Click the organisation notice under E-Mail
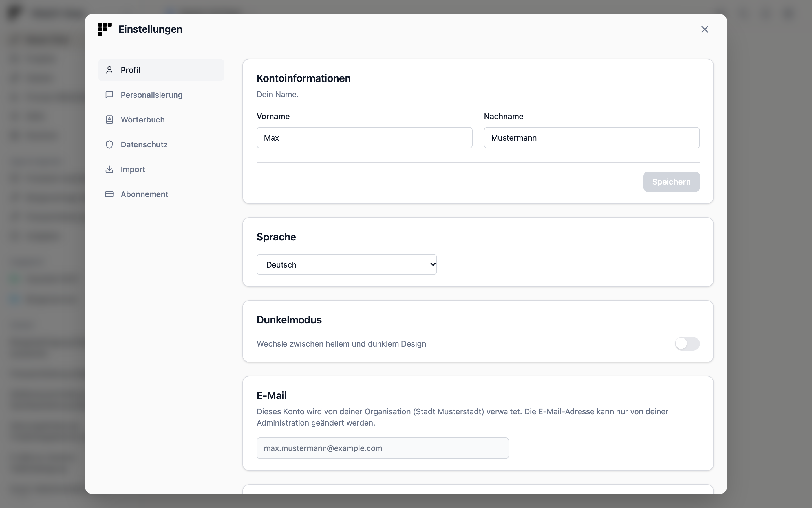This screenshot has height=508, width=812. pyautogui.click(x=462, y=417)
